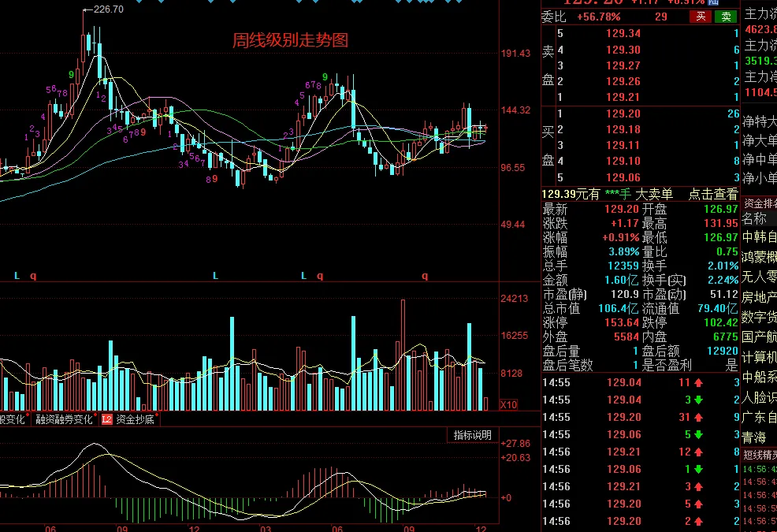Viewport: 777px width, 532px height.
Task: Select the sell-5 ask price 129.34
Action: pos(623,33)
